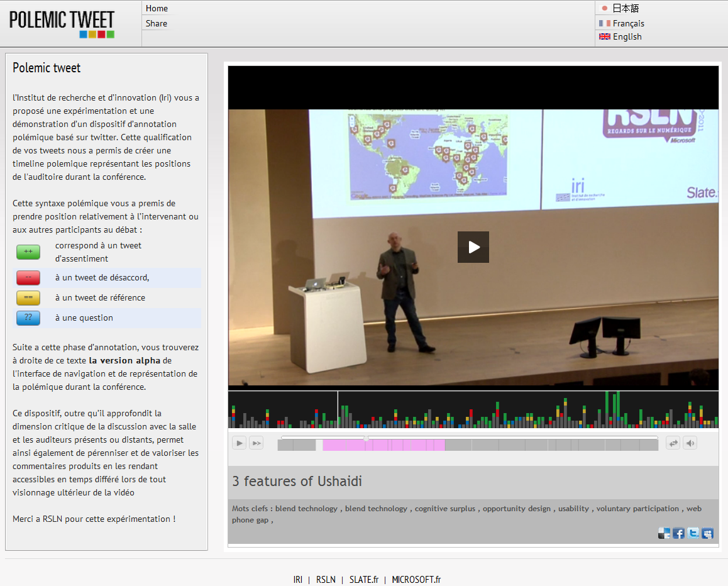Share on Delicious using its icon
Image resolution: width=728 pixels, height=586 pixels.
pyautogui.click(x=664, y=533)
